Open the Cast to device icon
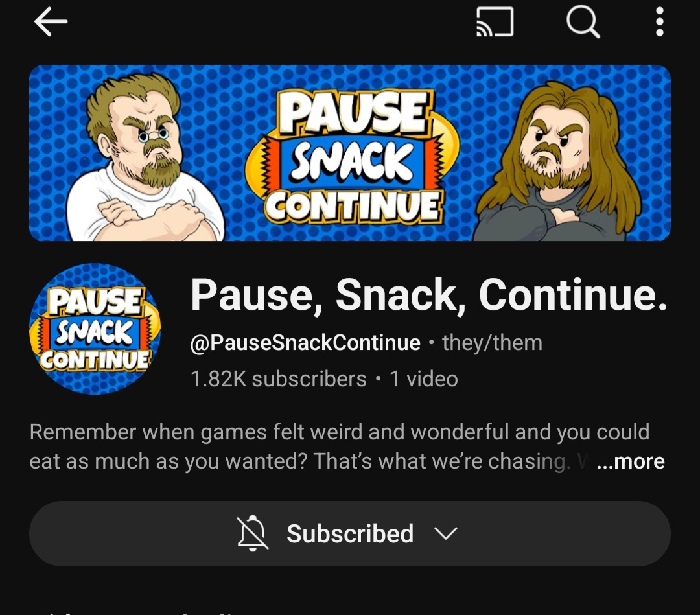 [x=495, y=22]
